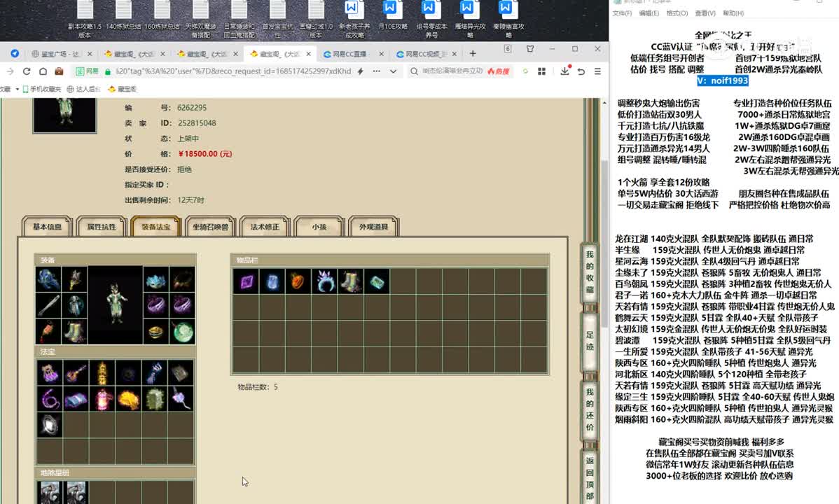Click the purple card inventory item

tap(247, 281)
